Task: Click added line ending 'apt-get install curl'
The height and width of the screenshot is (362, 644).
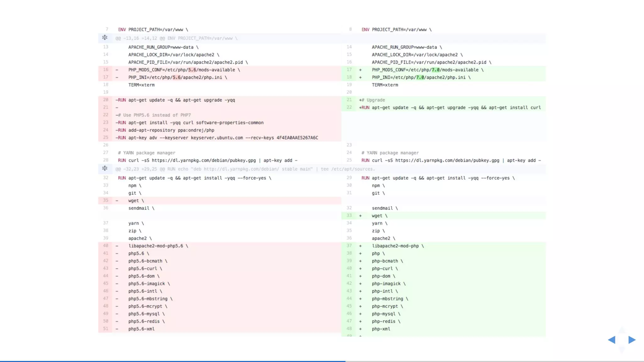Action: click(x=444, y=107)
